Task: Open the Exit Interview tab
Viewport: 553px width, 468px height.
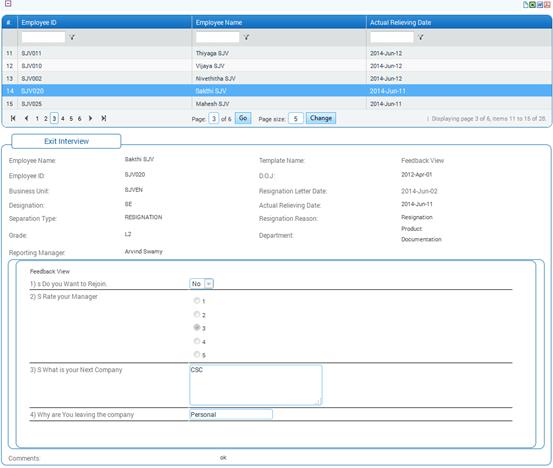Action: pyautogui.click(x=66, y=141)
